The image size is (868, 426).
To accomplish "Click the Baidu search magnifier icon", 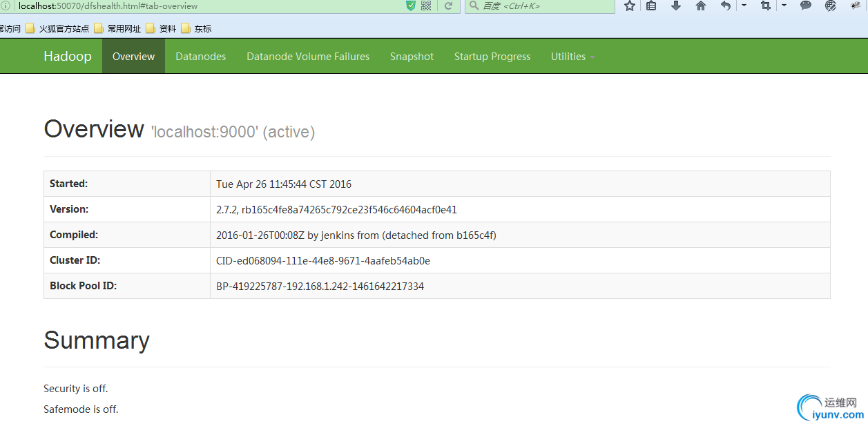I will pyautogui.click(x=474, y=6).
